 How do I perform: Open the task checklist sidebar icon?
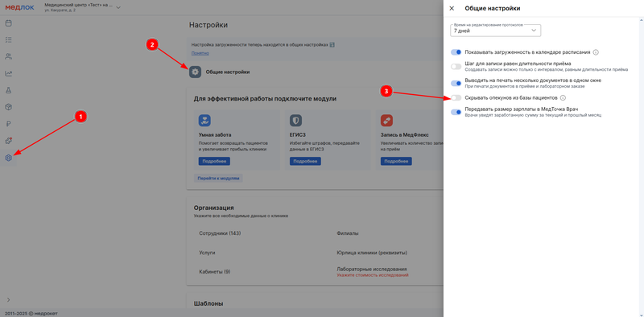coord(8,40)
